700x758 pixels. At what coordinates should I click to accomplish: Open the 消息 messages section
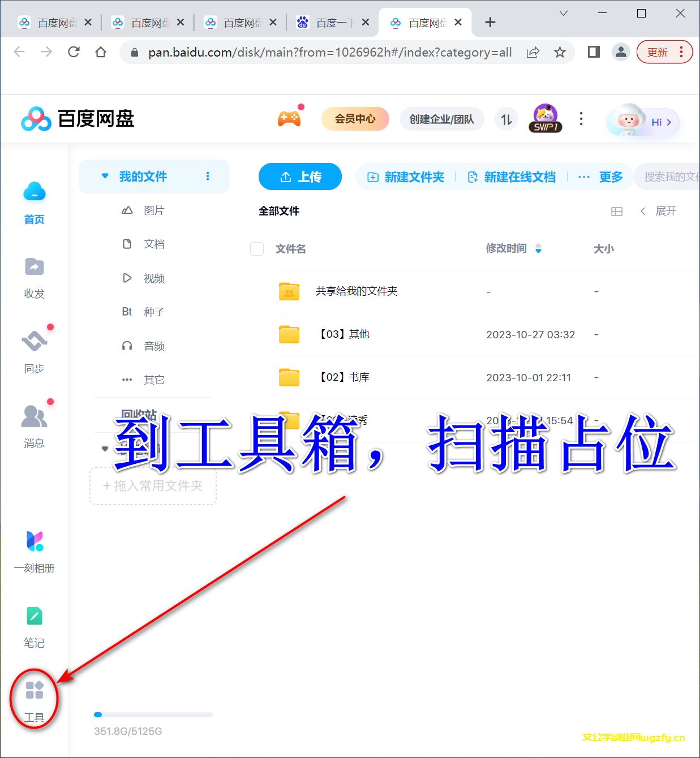34,427
